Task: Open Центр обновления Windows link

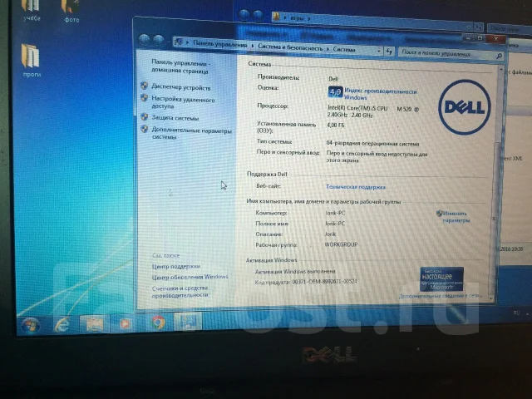Action: point(190,277)
